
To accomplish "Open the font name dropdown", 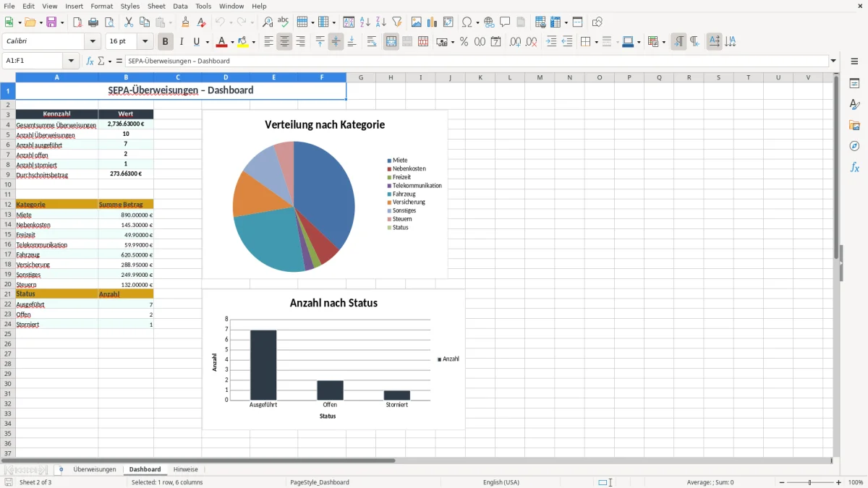I will point(92,42).
